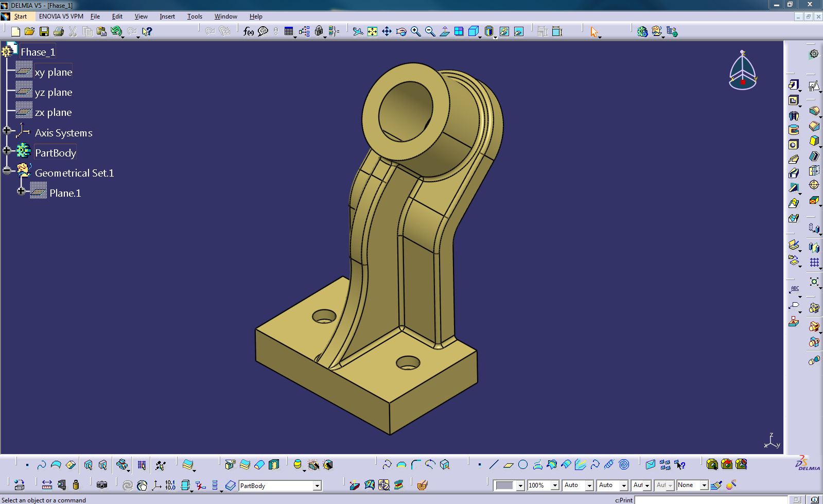Select the Pan arrows tool

click(387, 31)
